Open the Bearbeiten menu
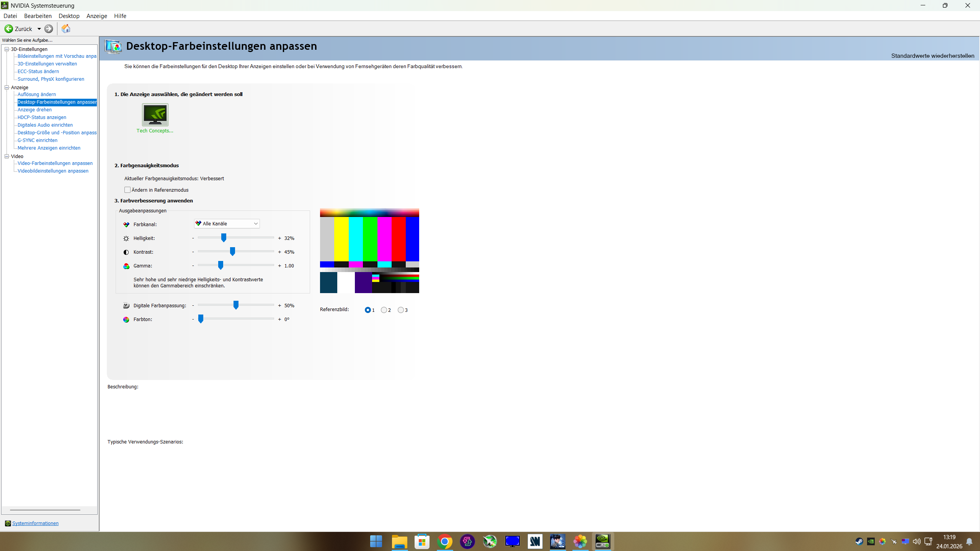 tap(38, 16)
